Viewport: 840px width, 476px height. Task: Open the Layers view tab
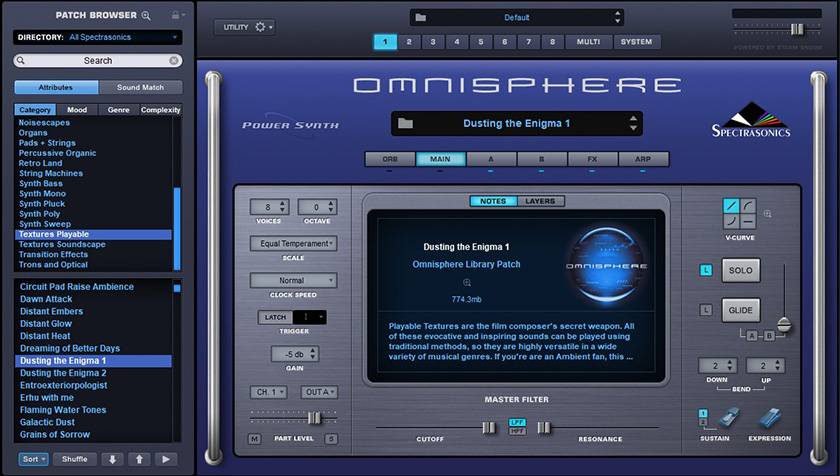click(540, 201)
